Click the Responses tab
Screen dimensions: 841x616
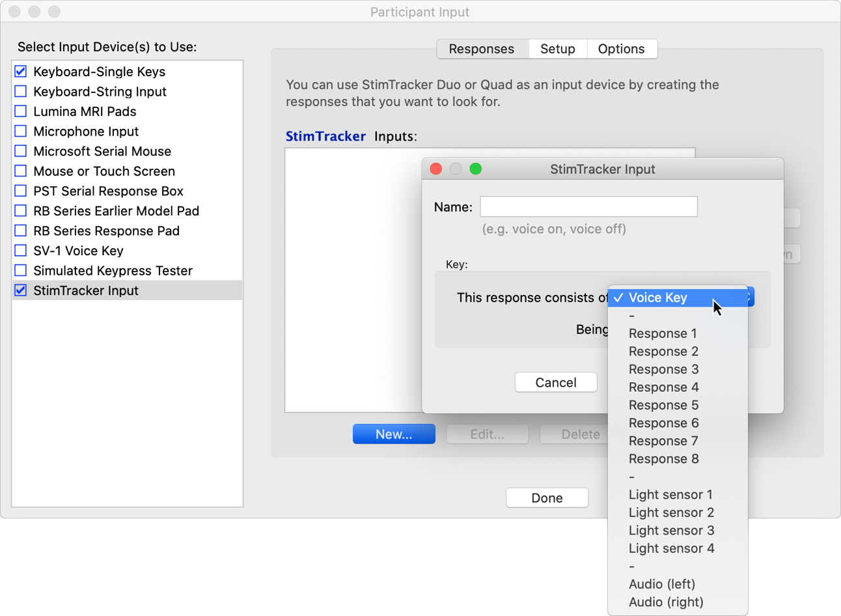481,49
